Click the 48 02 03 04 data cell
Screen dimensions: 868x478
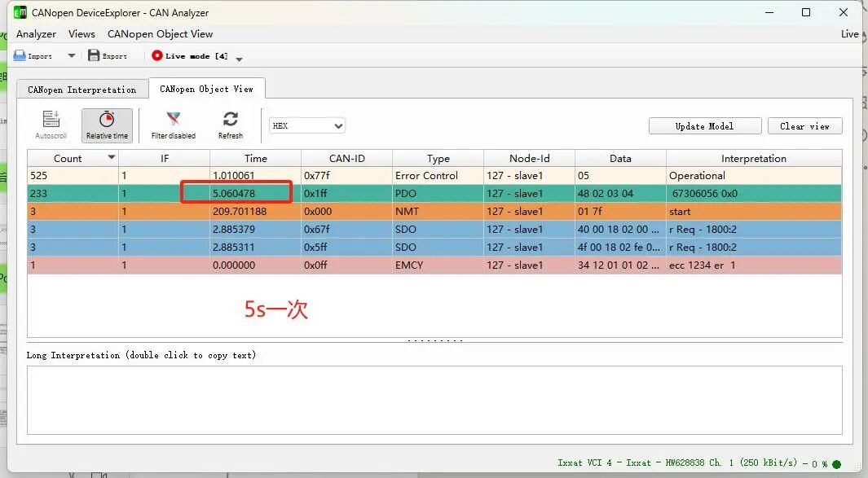click(620, 194)
